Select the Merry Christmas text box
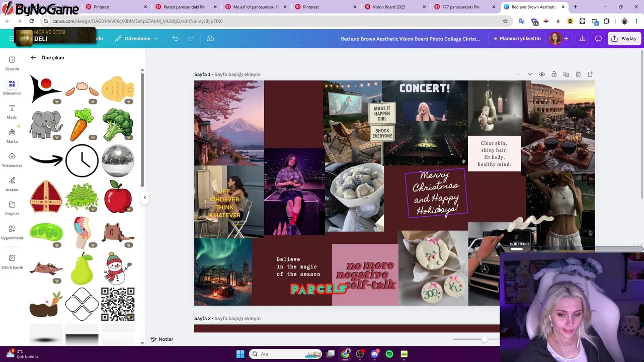The width and height of the screenshot is (644, 362). tap(436, 193)
